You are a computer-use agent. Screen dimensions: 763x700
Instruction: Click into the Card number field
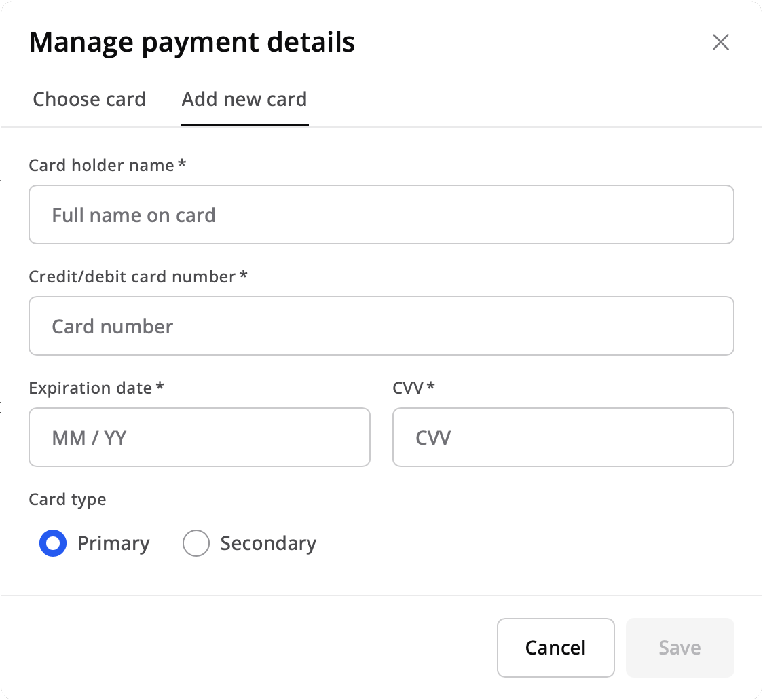click(381, 326)
